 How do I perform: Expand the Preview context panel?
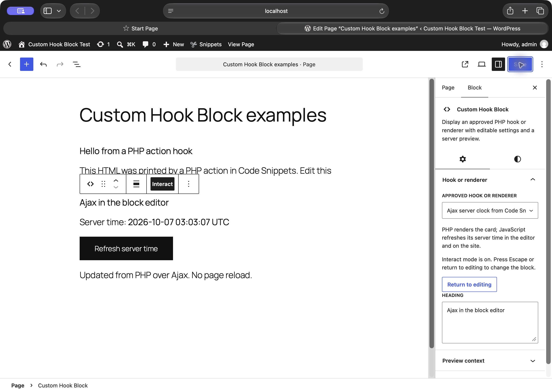pyautogui.click(x=490, y=361)
